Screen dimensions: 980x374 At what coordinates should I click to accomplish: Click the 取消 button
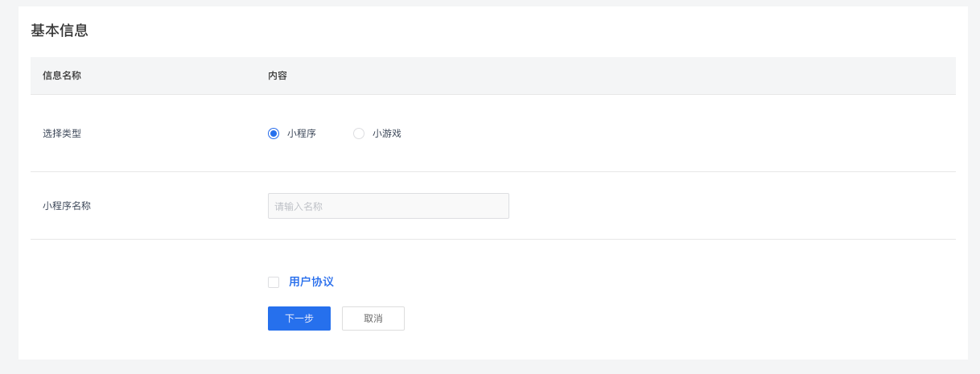[373, 319]
